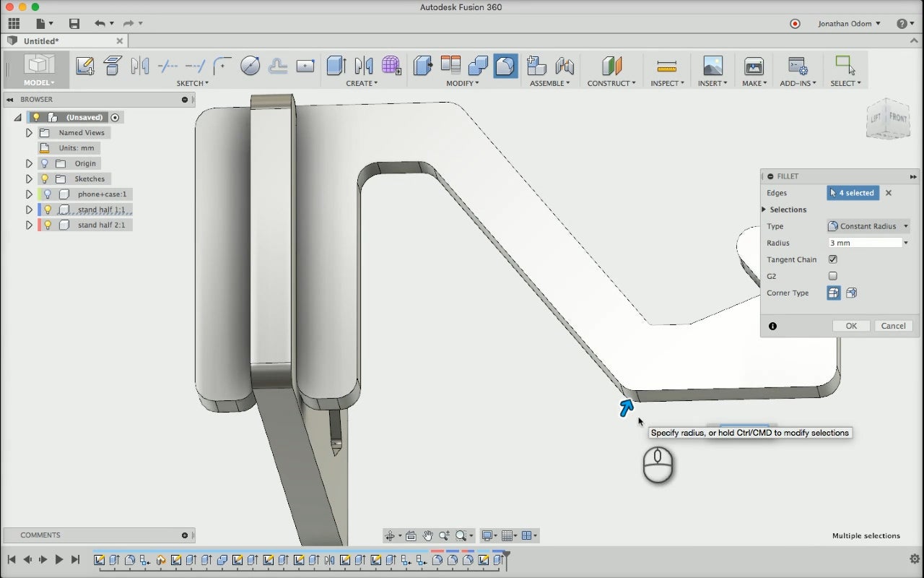Image resolution: width=924 pixels, height=578 pixels.
Task: Open the MODIFY menu
Action: [x=462, y=83]
